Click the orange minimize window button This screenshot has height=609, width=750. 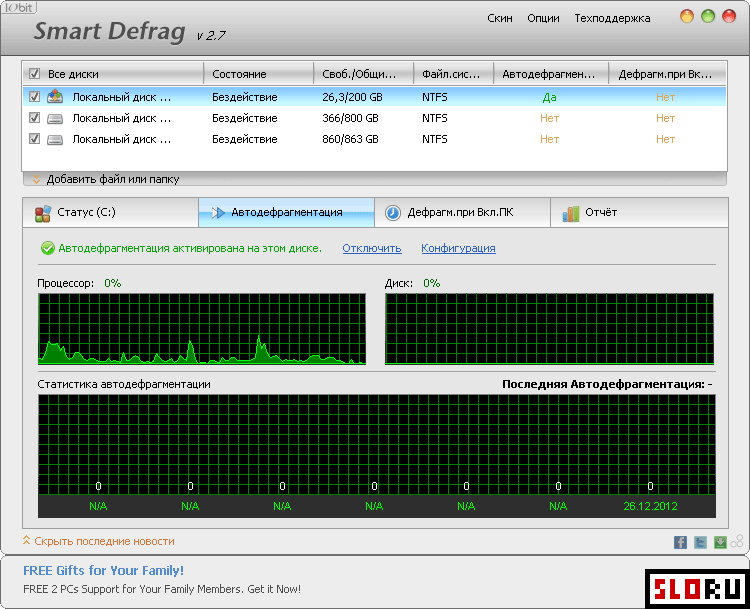[687, 16]
